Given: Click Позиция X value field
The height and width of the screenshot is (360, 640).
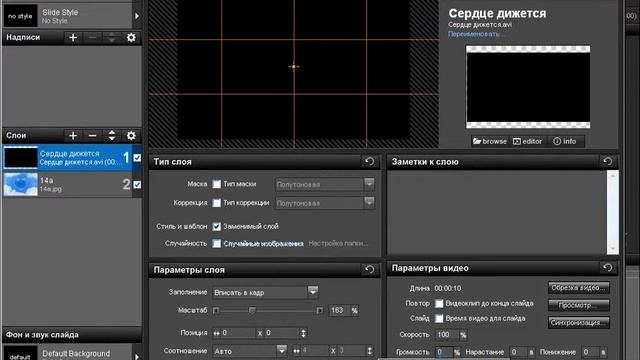Looking at the screenshot, I should [237, 333].
